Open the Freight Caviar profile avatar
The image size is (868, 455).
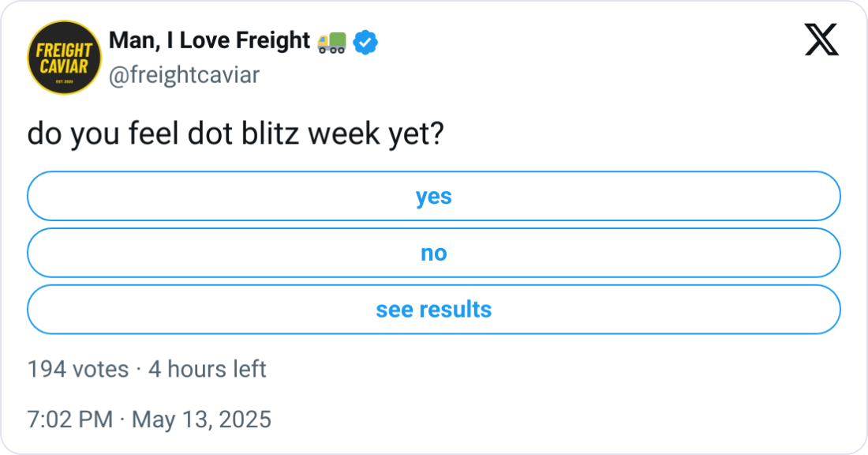pyautogui.click(x=65, y=58)
